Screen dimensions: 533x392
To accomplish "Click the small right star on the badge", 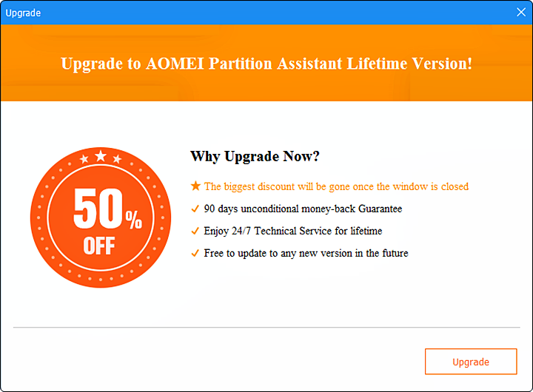I will coord(117,160).
